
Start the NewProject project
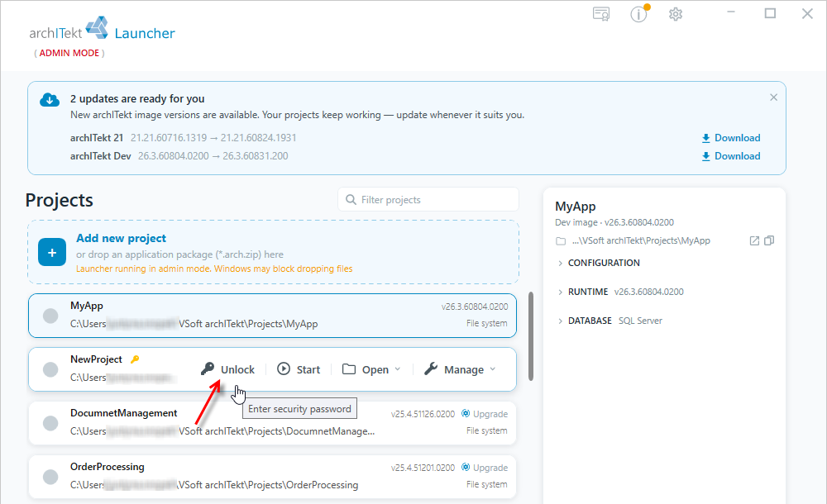pyautogui.click(x=299, y=369)
